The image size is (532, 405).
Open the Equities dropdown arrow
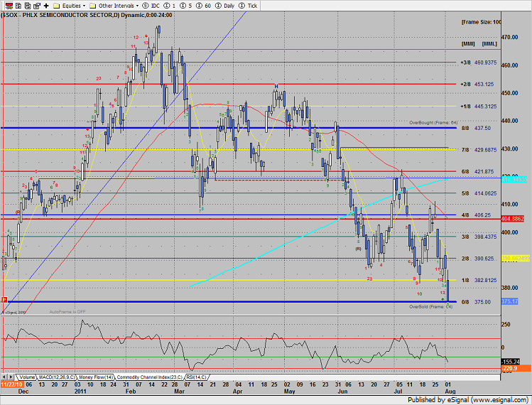pos(84,6)
